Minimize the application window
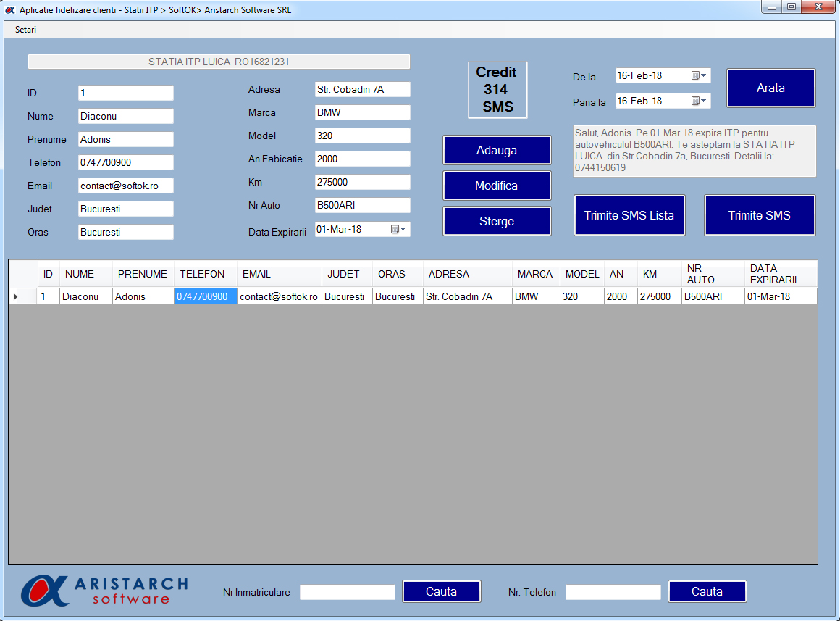Image resolution: width=840 pixels, height=621 pixels. pyautogui.click(x=772, y=7)
